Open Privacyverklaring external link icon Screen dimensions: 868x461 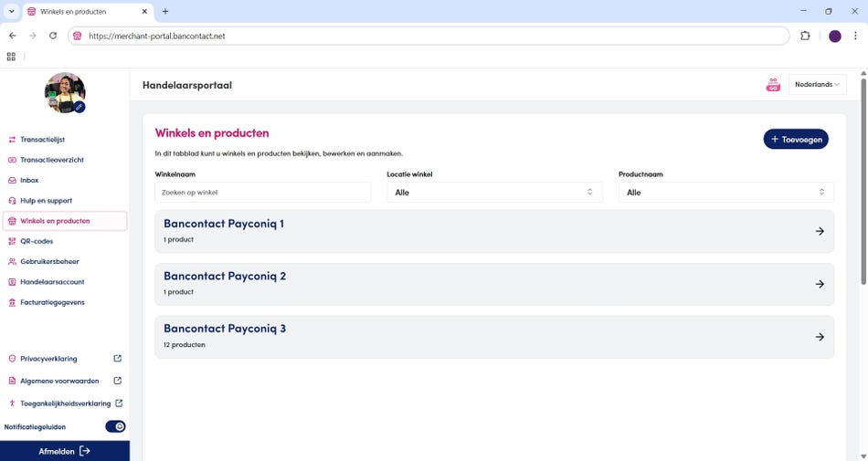click(117, 358)
